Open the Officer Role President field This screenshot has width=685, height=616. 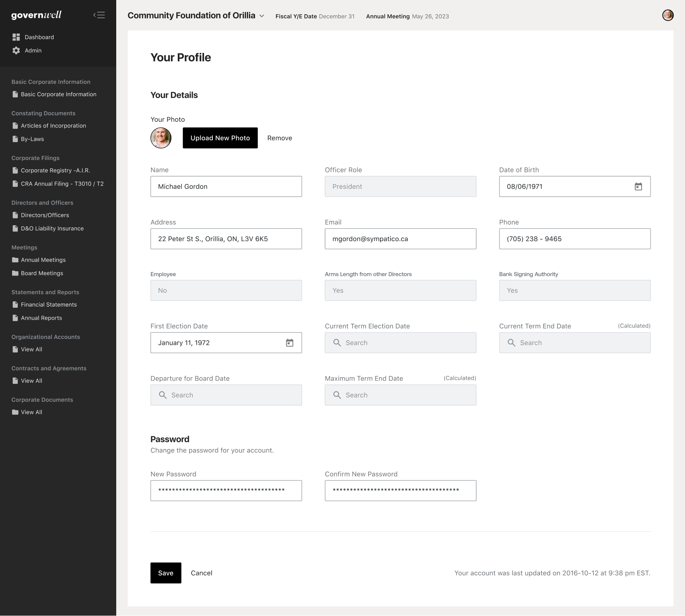click(400, 187)
